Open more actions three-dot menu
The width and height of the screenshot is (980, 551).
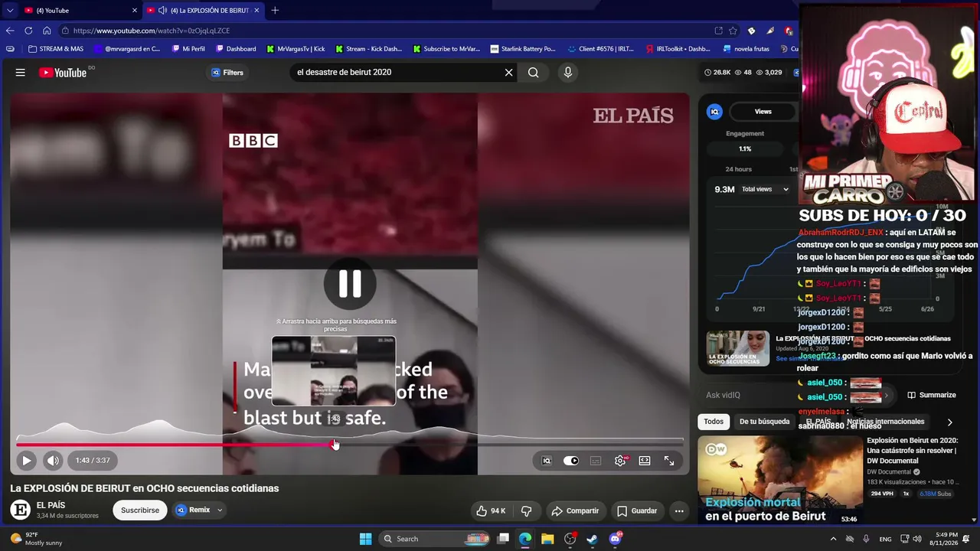[x=679, y=510]
